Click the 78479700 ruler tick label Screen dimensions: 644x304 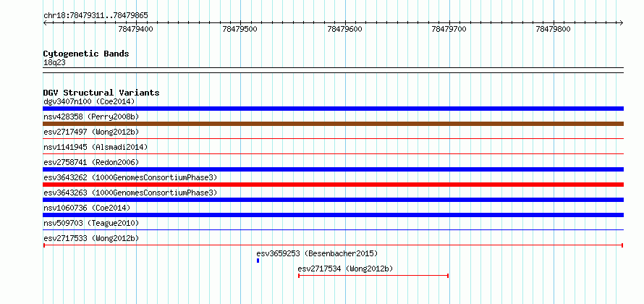449,29
